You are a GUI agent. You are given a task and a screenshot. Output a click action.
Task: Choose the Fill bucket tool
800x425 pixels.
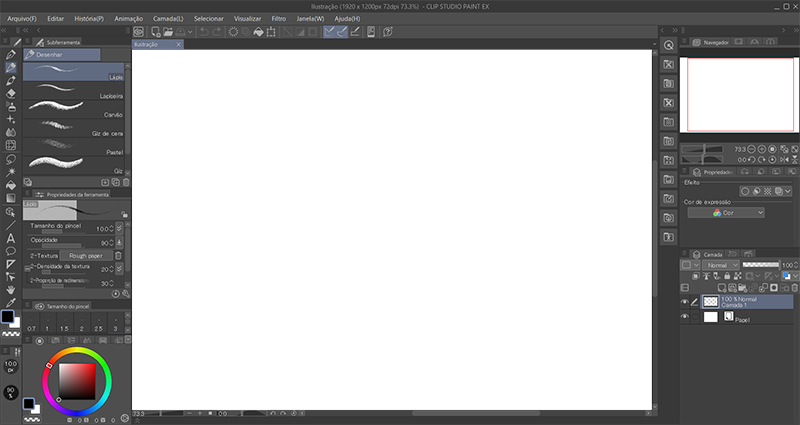tap(10, 184)
